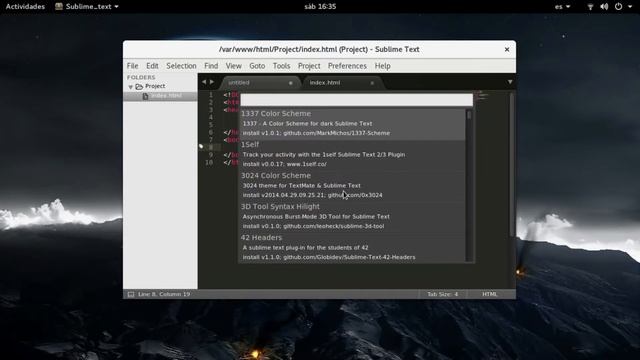Screen dimensions: 640x360
Task: Open the Project menu
Action: click(309, 66)
